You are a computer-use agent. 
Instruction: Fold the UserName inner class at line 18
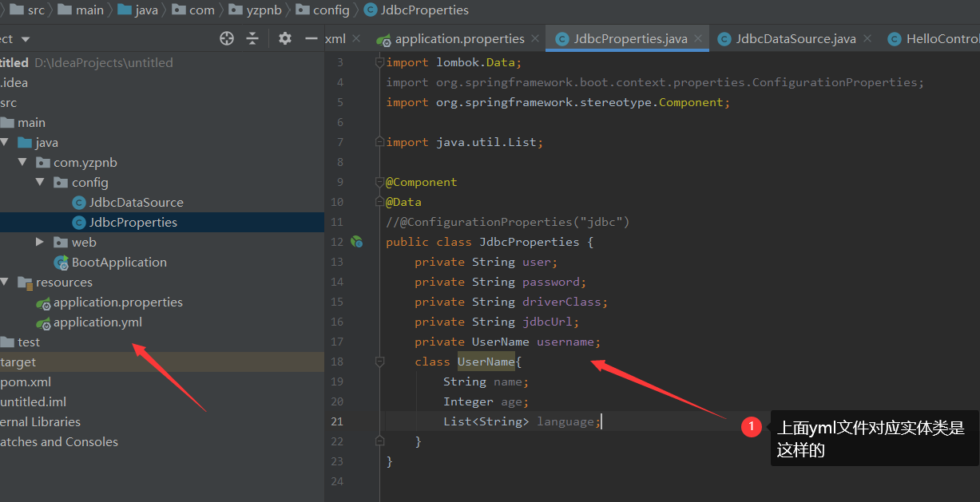pyautogui.click(x=380, y=362)
